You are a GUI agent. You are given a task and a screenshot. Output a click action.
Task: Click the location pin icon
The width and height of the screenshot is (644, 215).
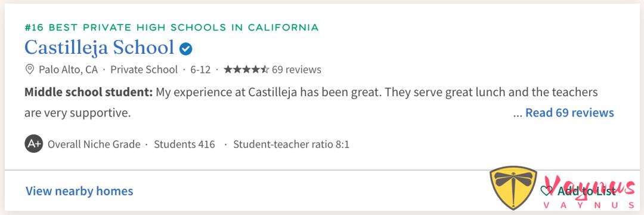click(x=30, y=69)
